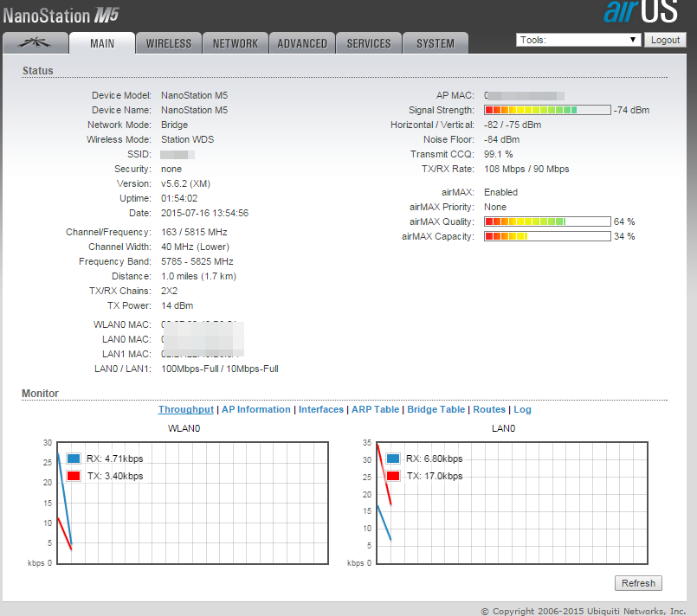
Task: Select the Security value none
Action: 171,169
